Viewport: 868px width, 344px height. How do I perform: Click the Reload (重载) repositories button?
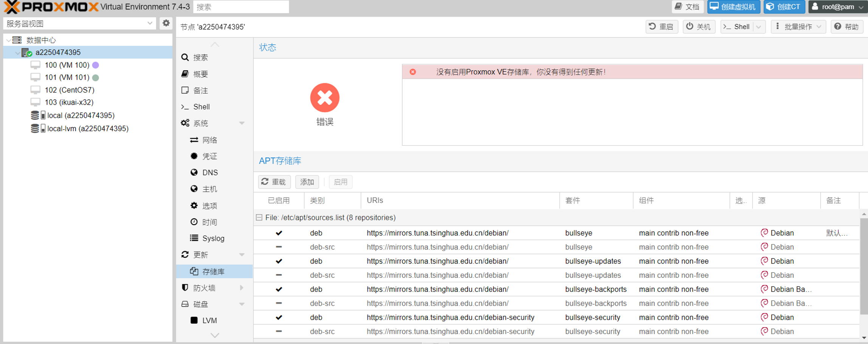[274, 182]
